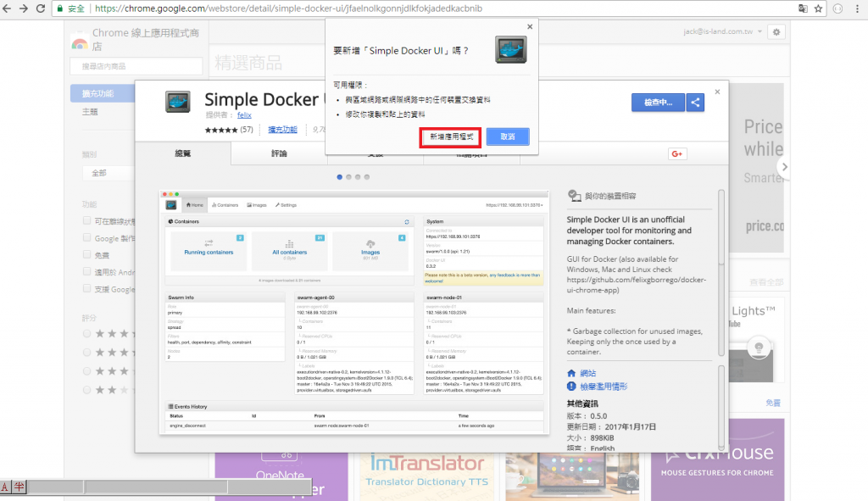Show next featured item with the right chevron
This screenshot has height=501, width=868.
pyautogui.click(x=784, y=167)
